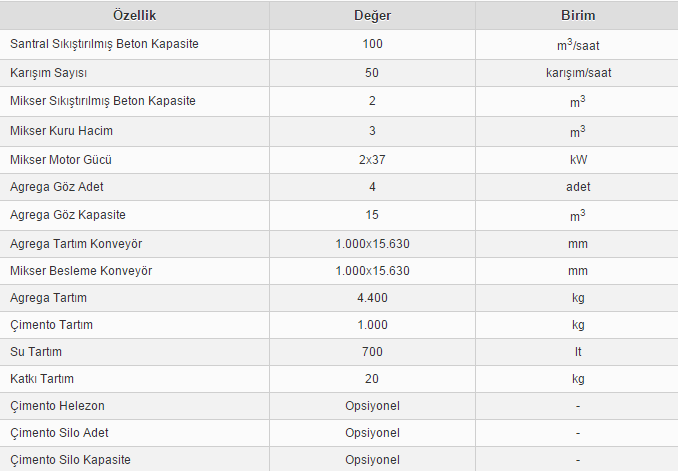Click the Mikser Kuru Hacim label
The width and height of the screenshot is (678, 471).
(x=65, y=131)
